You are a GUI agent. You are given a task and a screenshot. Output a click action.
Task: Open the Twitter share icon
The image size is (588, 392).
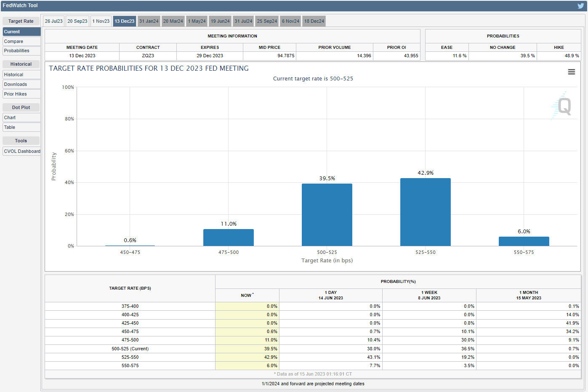[581, 6]
